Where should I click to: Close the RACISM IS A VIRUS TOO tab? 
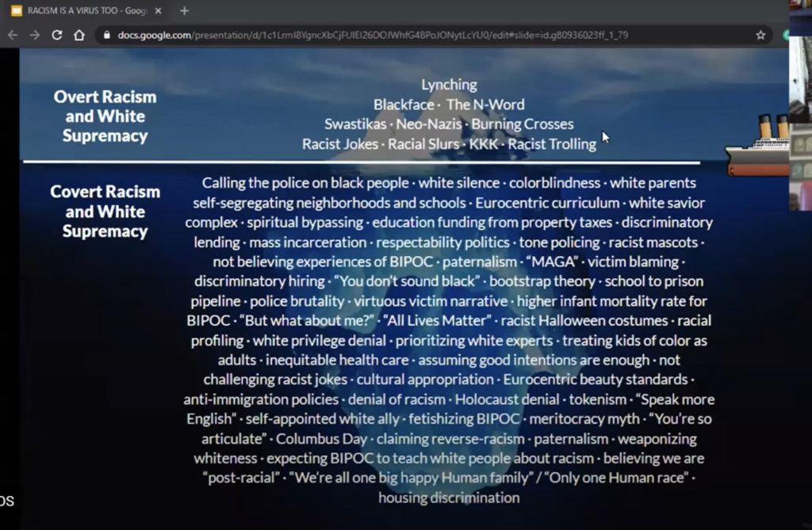point(158,11)
